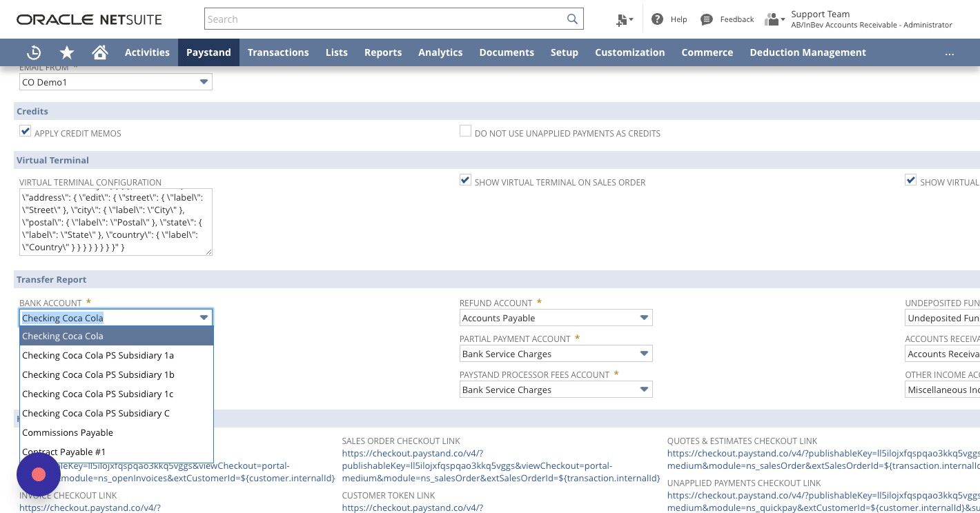980x513 pixels.
Task: Open the Deduction Management menu
Action: pyautogui.click(x=807, y=52)
